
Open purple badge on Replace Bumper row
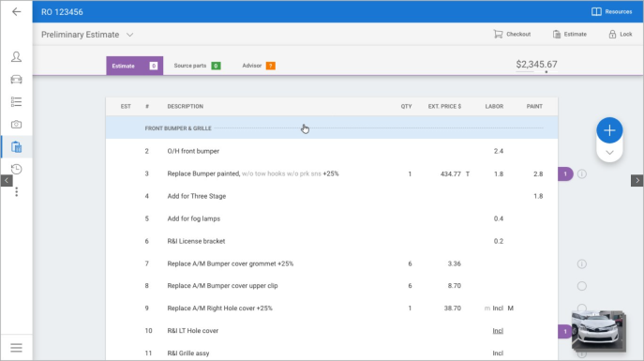coord(565,174)
